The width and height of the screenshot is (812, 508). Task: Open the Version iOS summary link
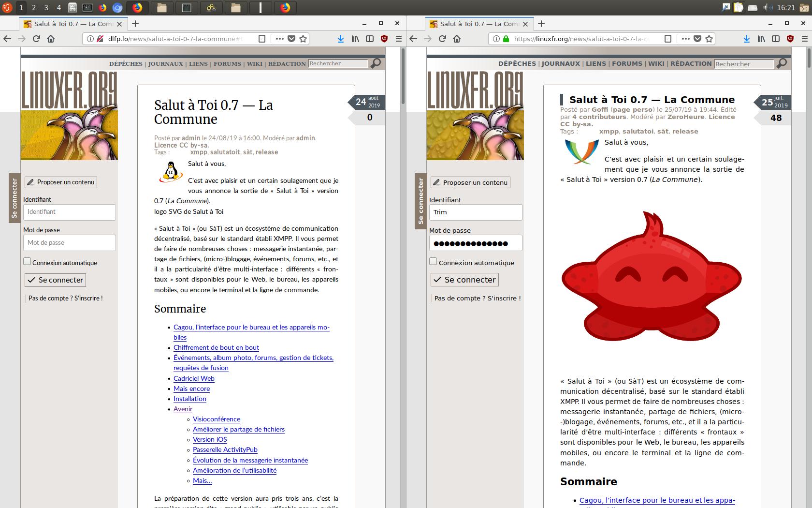(210, 439)
